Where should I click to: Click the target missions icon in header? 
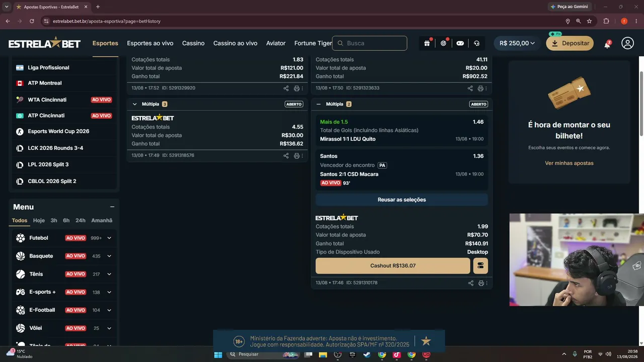click(443, 43)
